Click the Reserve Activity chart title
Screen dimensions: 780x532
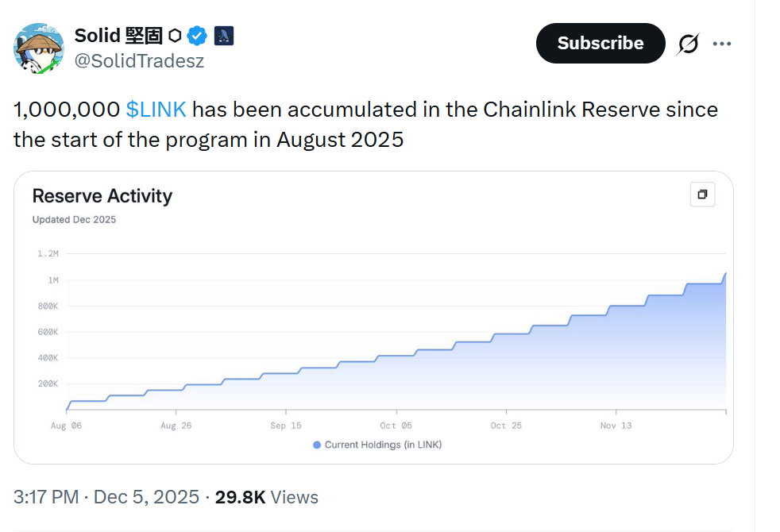pyautogui.click(x=102, y=196)
